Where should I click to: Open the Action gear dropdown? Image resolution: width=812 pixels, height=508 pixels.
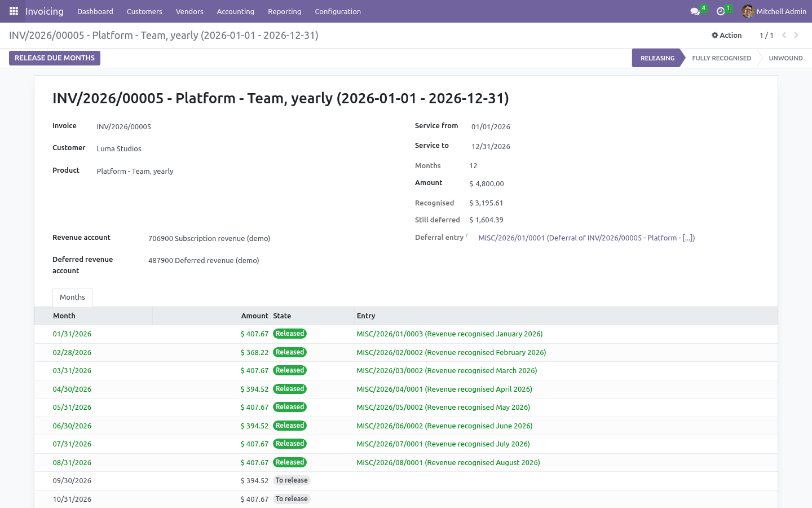point(726,35)
